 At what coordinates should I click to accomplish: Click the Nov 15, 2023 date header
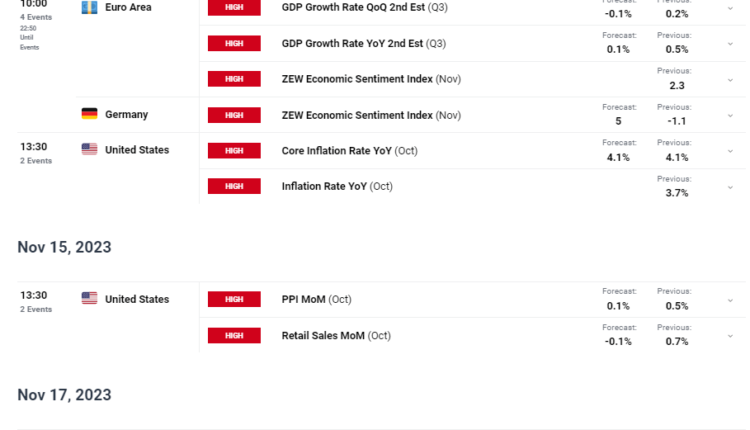pos(64,247)
